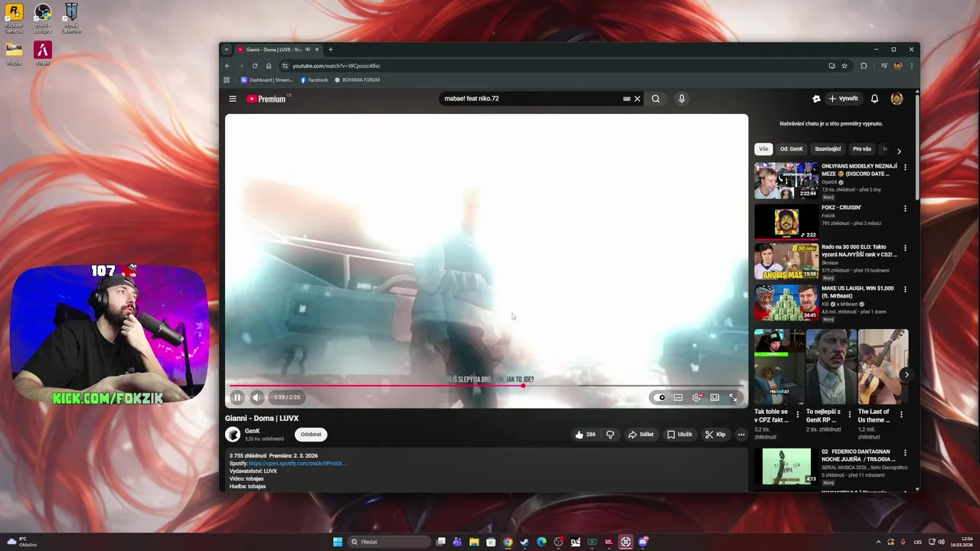Open YouTube notifications bell

[x=874, y=99]
